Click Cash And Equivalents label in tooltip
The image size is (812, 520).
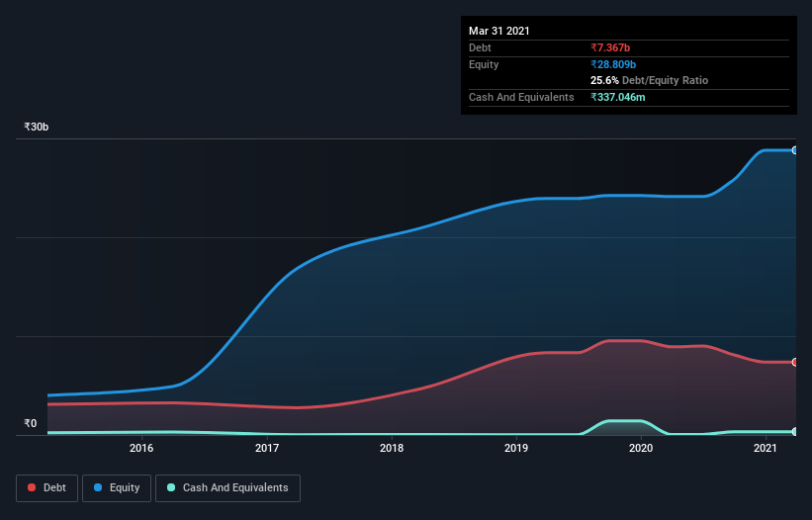tap(521, 97)
